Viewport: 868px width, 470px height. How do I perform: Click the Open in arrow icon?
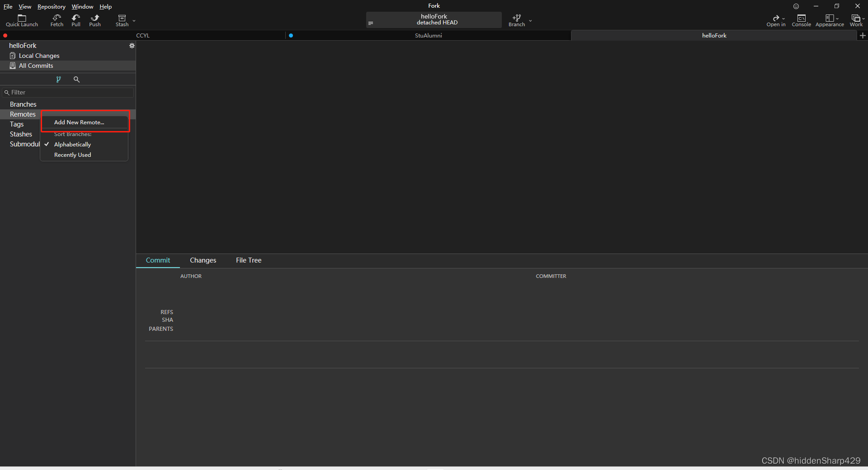point(776,18)
